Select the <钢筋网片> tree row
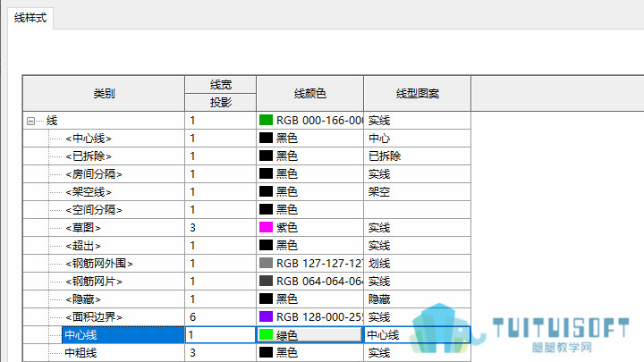The image size is (644, 362). pos(94,282)
